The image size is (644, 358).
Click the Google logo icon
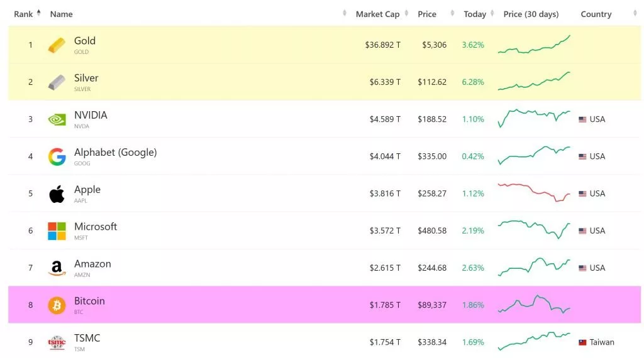click(57, 156)
